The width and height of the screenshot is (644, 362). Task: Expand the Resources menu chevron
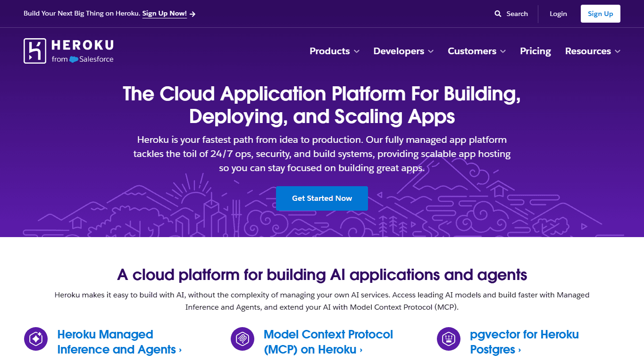click(618, 51)
